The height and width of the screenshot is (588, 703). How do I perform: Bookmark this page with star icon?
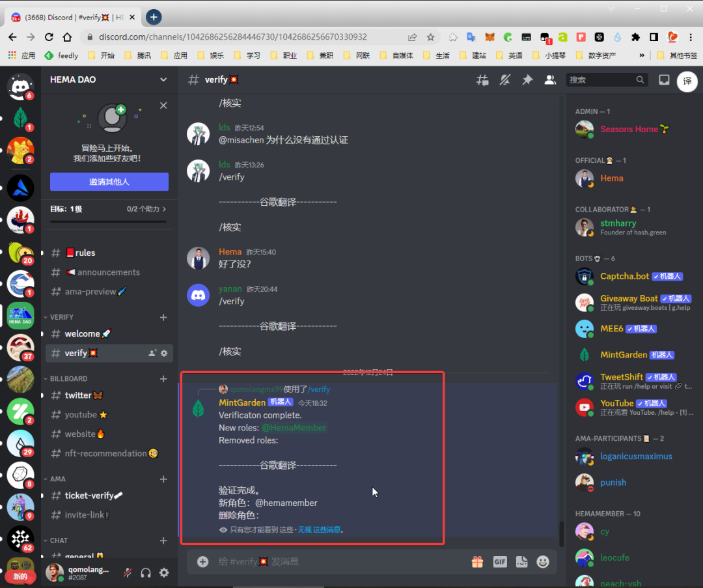point(430,37)
